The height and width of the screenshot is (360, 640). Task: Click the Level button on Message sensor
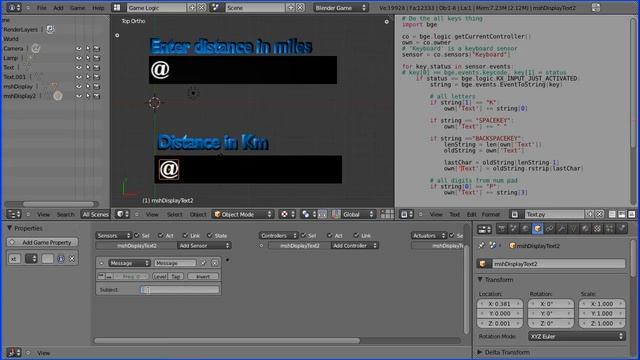click(160, 276)
